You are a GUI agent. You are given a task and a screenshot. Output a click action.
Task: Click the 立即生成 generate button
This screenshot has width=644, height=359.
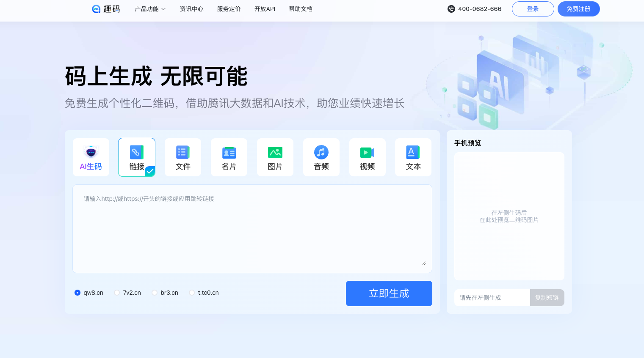pyautogui.click(x=389, y=293)
